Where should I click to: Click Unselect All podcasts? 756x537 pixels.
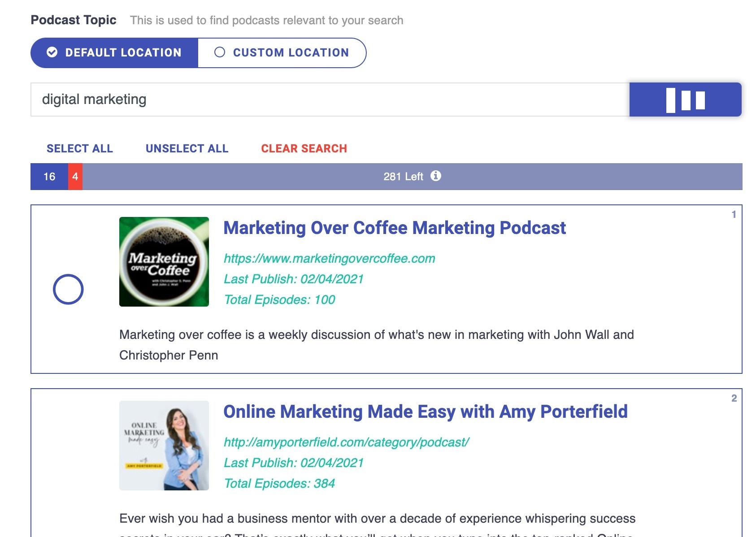pyautogui.click(x=187, y=149)
